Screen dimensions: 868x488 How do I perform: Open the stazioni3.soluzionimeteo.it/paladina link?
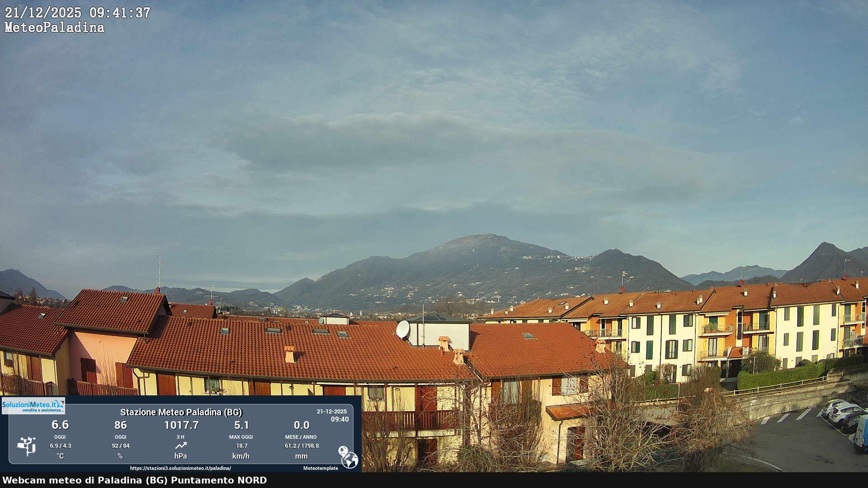coord(180,469)
